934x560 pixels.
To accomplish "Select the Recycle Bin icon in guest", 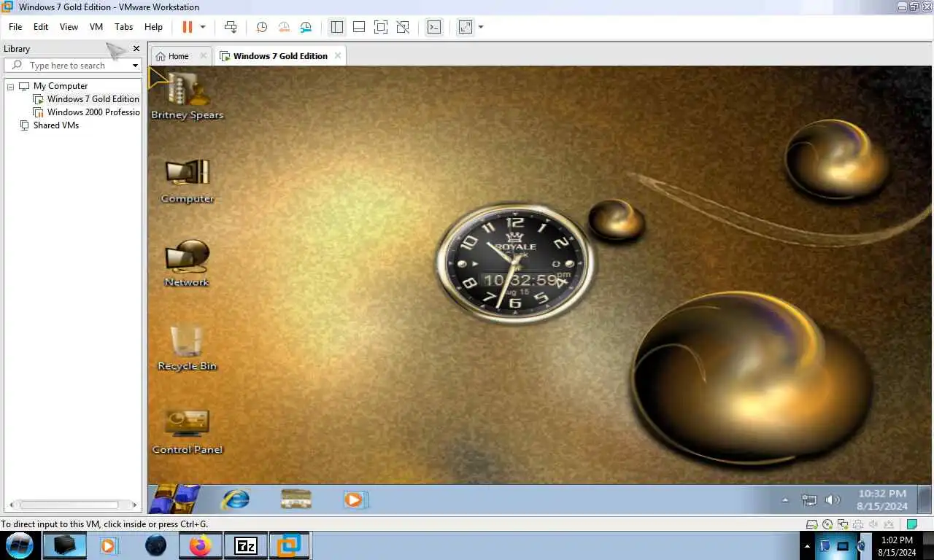I will tap(187, 349).
